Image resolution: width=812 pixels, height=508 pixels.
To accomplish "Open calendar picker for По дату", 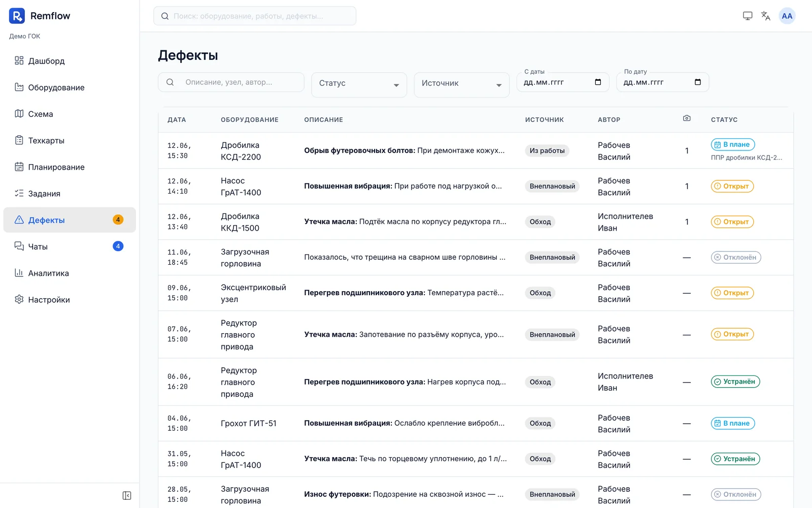I will point(698,82).
